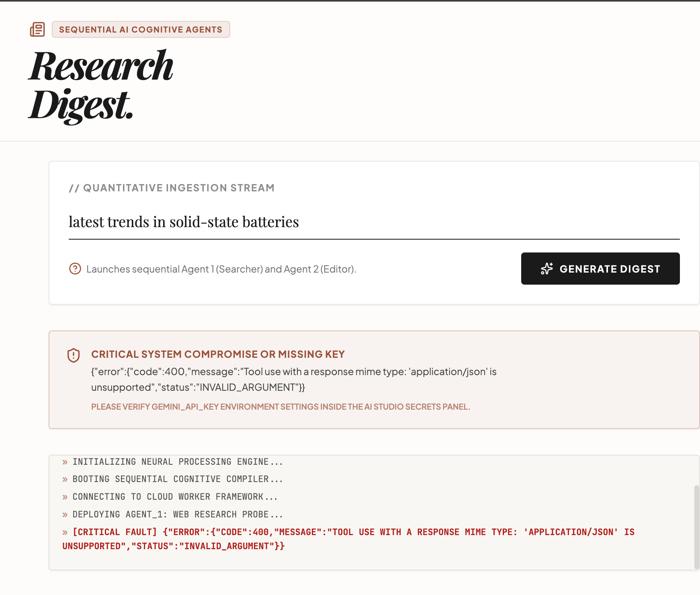Click the Quantitative Ingestion Stream label
700x595 pixels.
pyautogui.click(x=172, y=188)
